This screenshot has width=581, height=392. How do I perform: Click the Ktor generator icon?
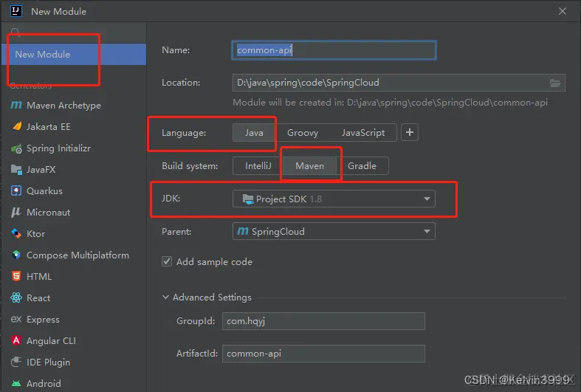point(16,233)
